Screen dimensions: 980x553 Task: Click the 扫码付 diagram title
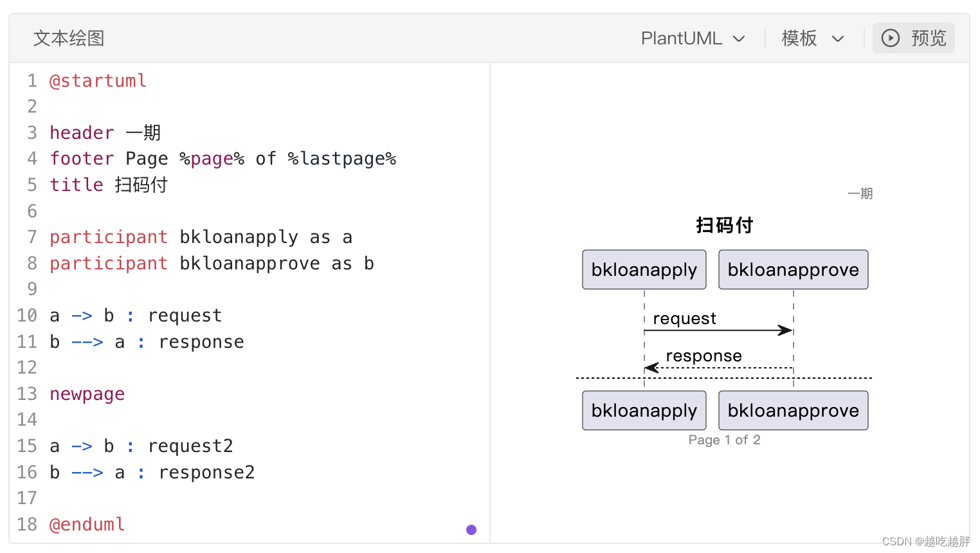point(724,226)
